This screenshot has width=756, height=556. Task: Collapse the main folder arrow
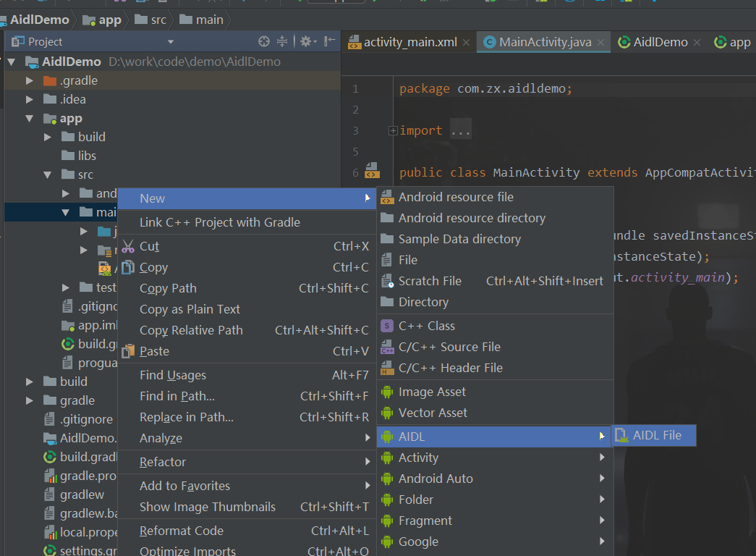click(x=66, y=212)
